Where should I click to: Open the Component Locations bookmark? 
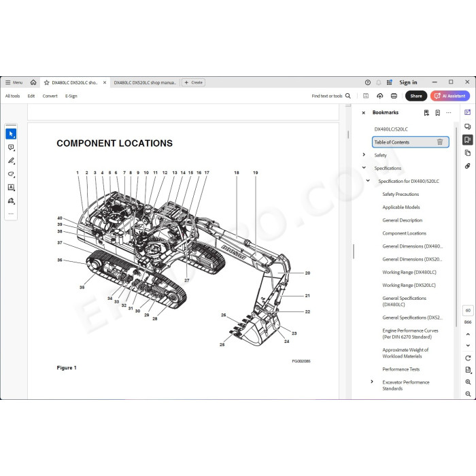click(405, 233)
